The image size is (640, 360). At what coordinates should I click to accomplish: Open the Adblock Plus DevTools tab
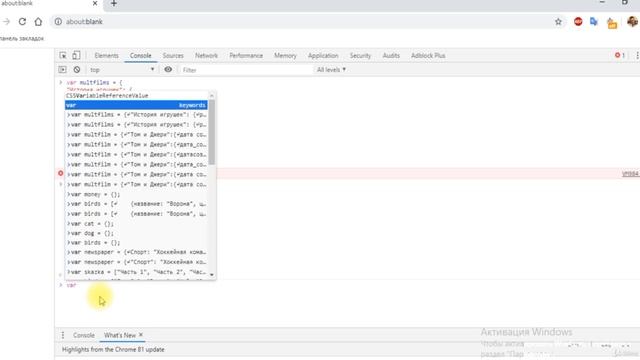pyautogui.click(x=428, y=56)
